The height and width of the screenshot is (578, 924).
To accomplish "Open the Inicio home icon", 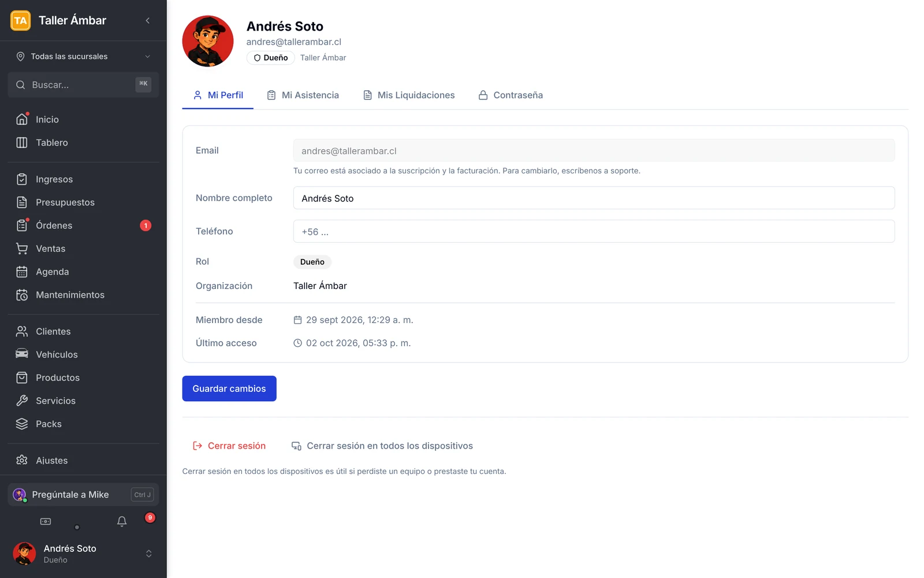I will point(22,119).
